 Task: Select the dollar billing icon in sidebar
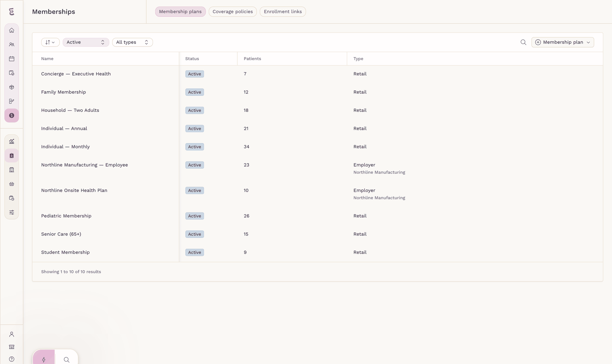coord(12,116)
